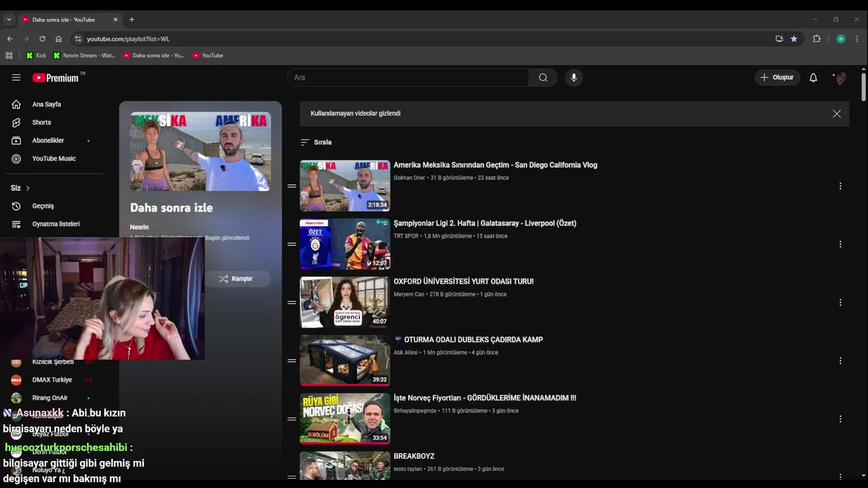Open more options for OXFORD ÜNİVERSİTESİ video
This screenshot has width=868, height=488.
840,302
